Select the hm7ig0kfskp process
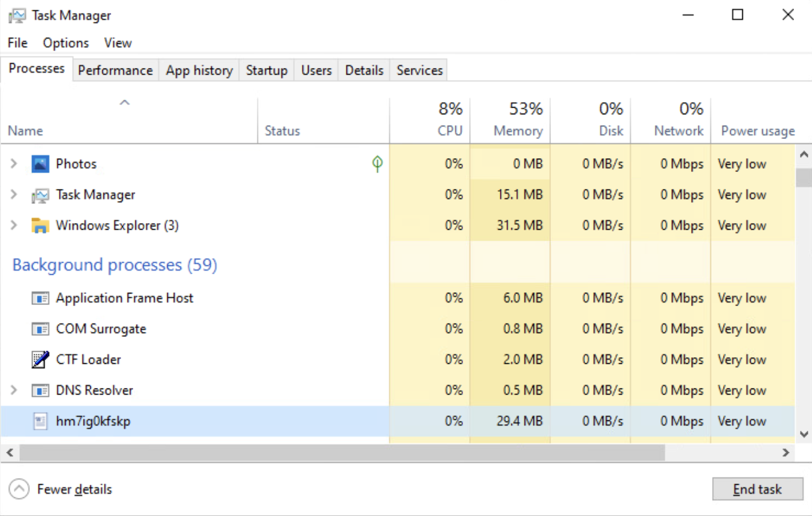 point(397,421)
